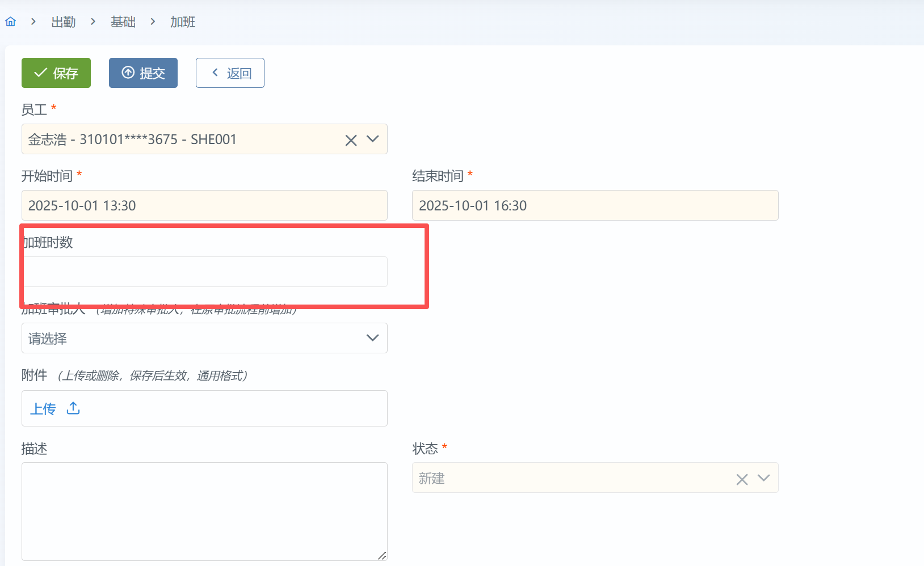Clear the selected employee with X icon
This screenshot has height=566, width=924.
click(x=351, y=140)
